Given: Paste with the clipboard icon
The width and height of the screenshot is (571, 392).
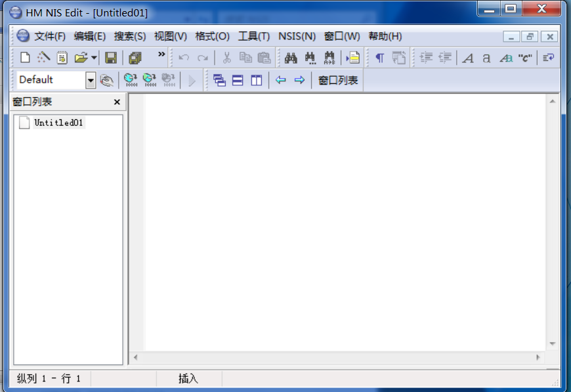Looking at the screenshot, I should tap(264, 58).
